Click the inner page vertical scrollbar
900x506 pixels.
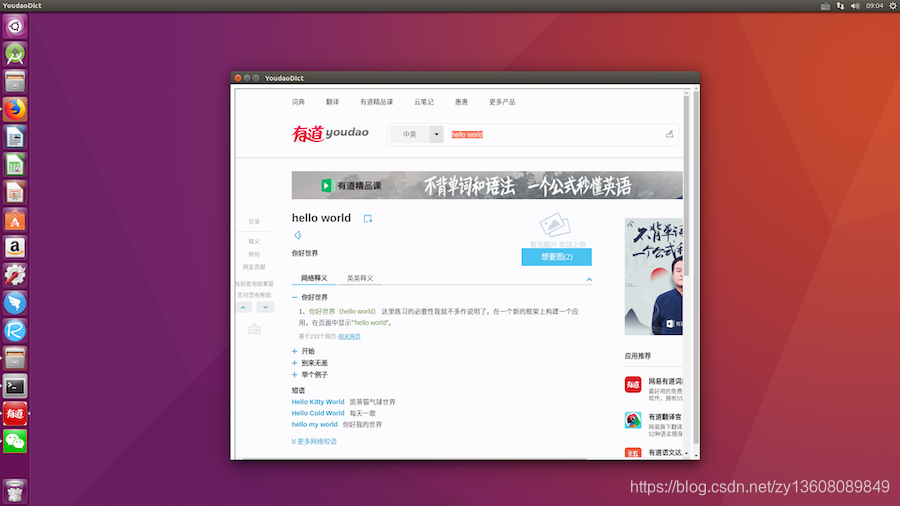click(686, 184)
